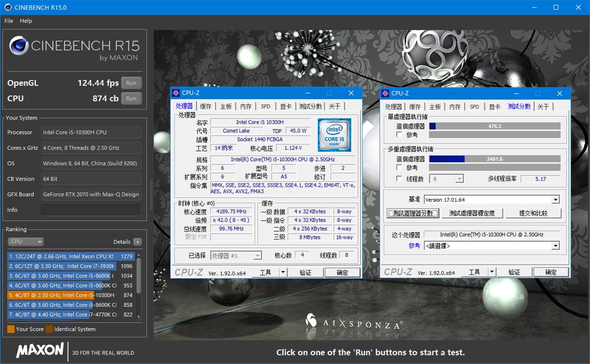This screenshot has height=364, width=590.
Task: Click the MAXON logo at bottom left
Action: pos(39,350)
